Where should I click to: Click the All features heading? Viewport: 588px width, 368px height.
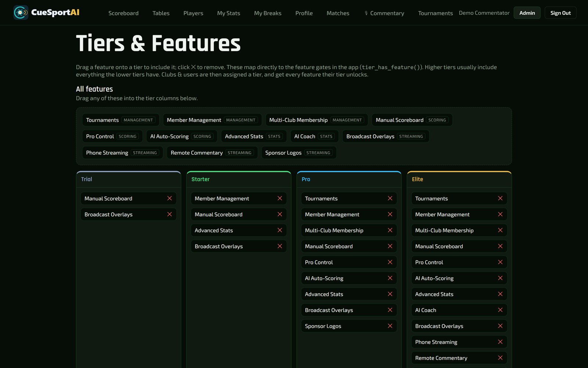point(94,89)
